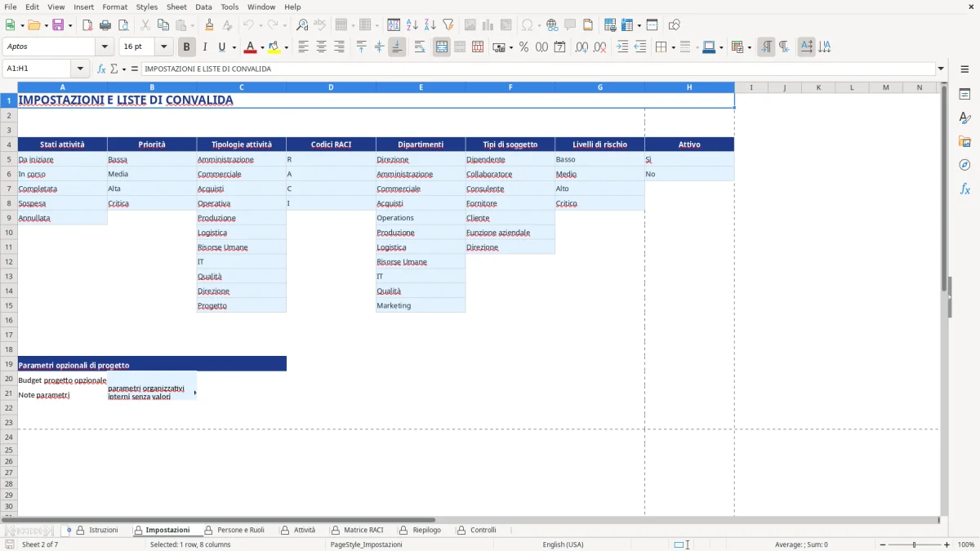Apply AutoFilter funnel icon
Screen dimensions: 980x551
[448, 25]
